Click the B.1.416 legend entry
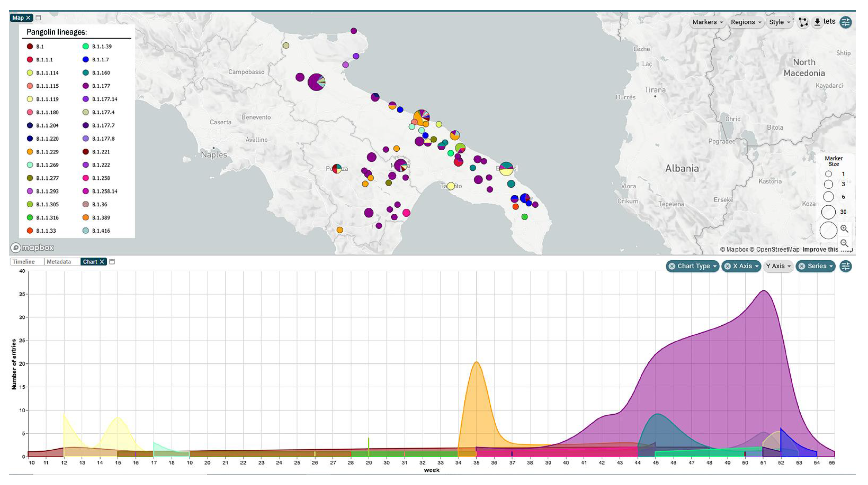Screen dimensions: 868x485 pyautogui.click(x=96, y=231)
